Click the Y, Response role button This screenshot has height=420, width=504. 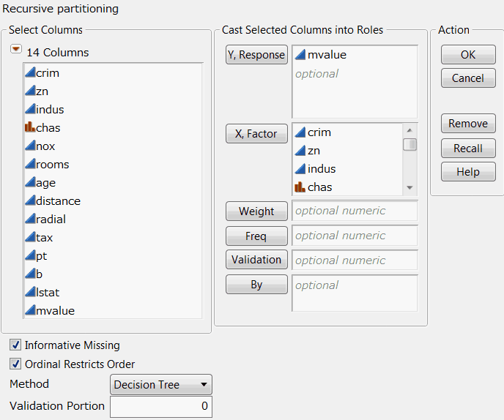256,55
